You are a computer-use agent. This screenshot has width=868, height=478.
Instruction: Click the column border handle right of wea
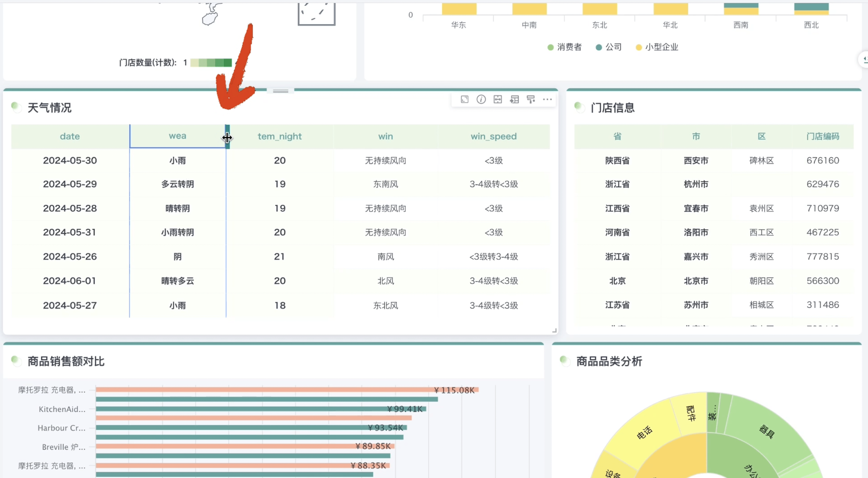point(227,137)
